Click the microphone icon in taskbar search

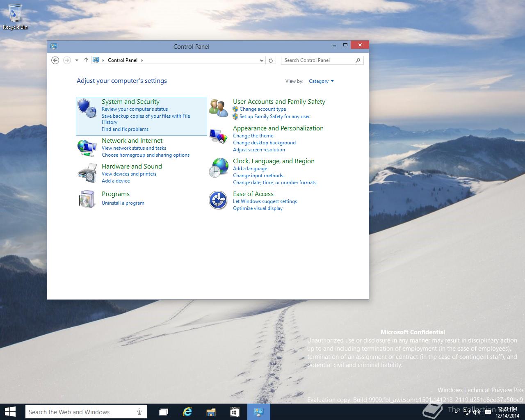pyautogui.click(x=139, y=412)
